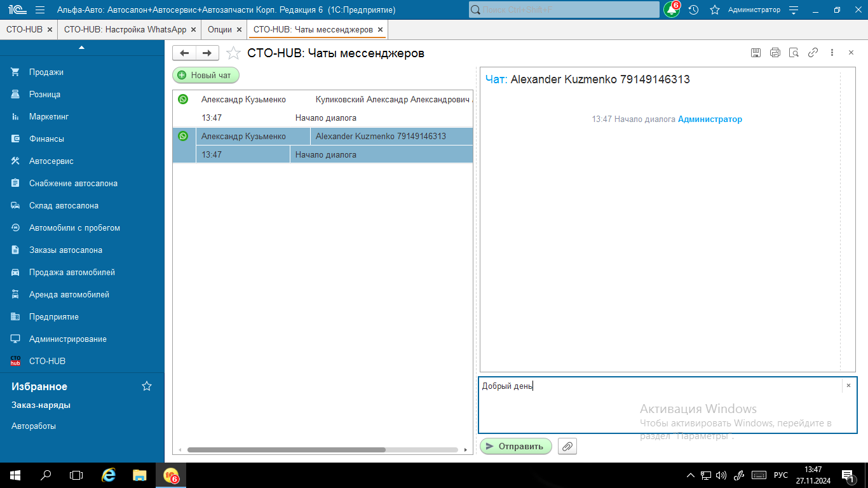Clear the message field with the X button

pyautogui.click(x=848, y=386)
